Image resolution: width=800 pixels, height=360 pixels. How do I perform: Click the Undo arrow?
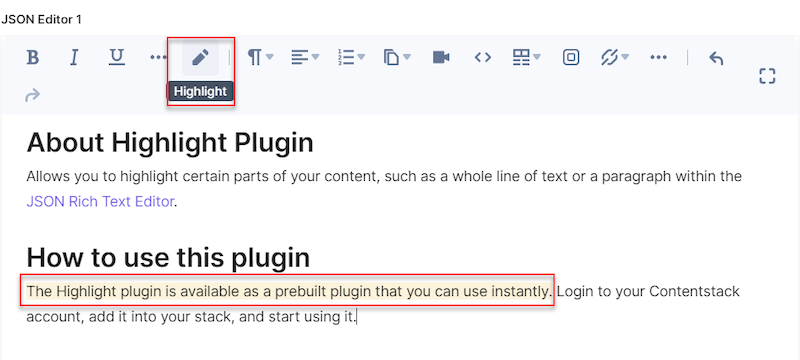pos(716,58)
